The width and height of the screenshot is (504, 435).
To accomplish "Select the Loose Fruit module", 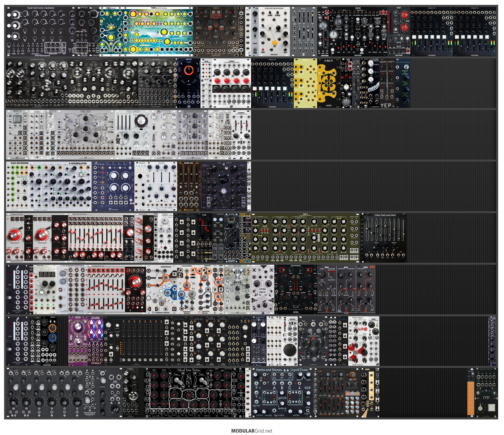I will (262, 290).
